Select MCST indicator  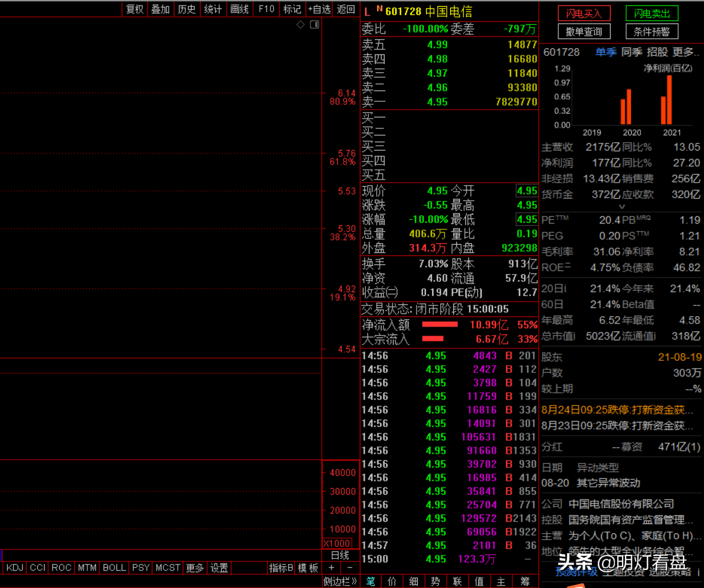168,568
